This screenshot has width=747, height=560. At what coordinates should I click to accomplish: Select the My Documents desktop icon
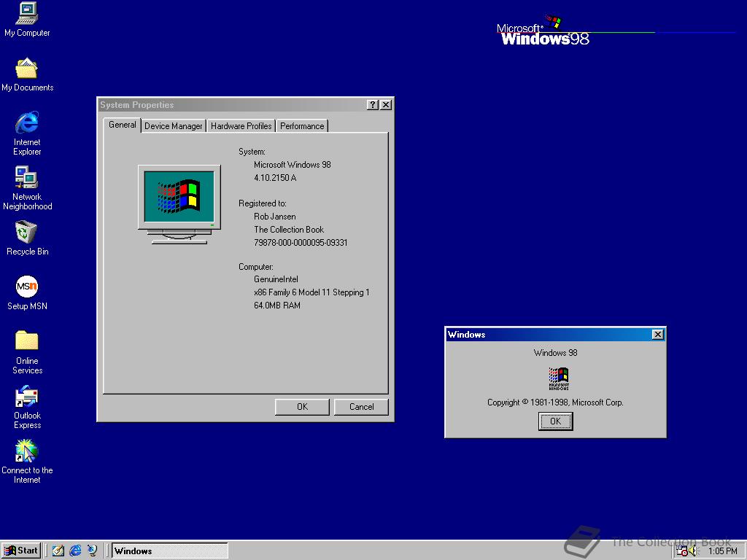point(27,74)
